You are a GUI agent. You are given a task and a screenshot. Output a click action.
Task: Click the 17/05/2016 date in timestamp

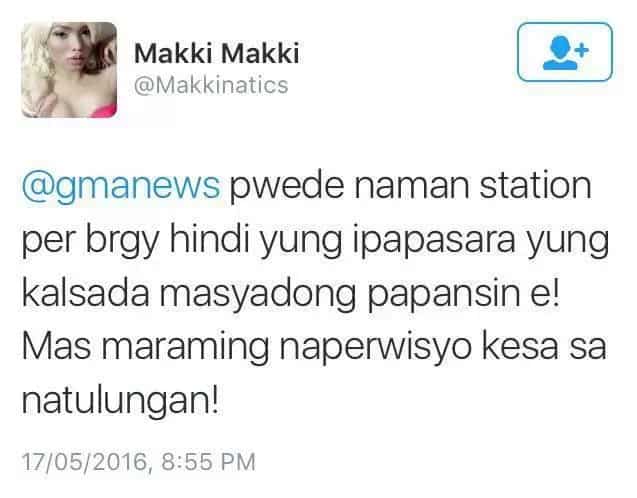[x=84, y=462]
